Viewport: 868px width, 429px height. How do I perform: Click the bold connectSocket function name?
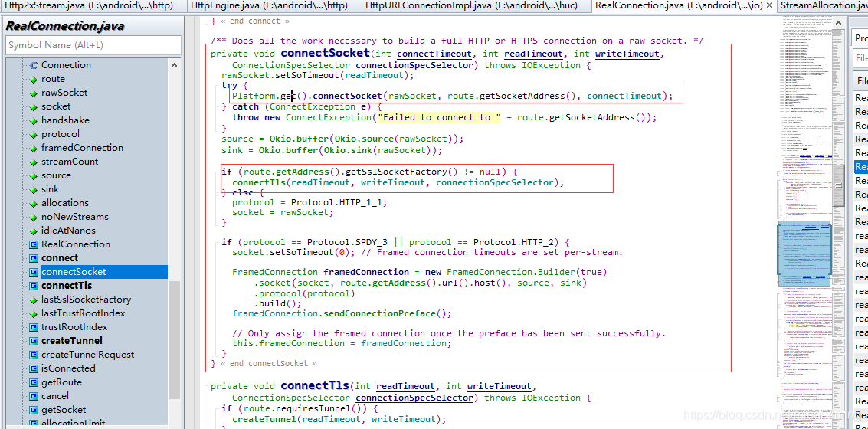325,53
